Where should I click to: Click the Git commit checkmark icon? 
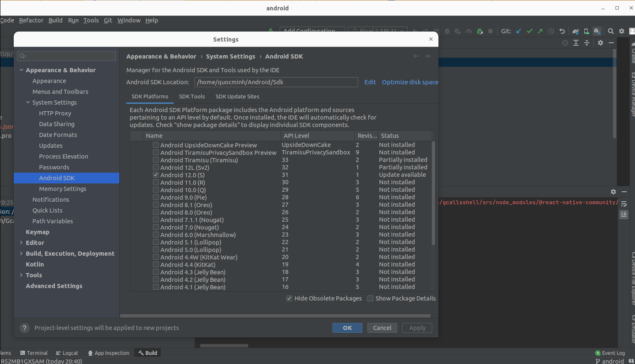click(529, 31)
